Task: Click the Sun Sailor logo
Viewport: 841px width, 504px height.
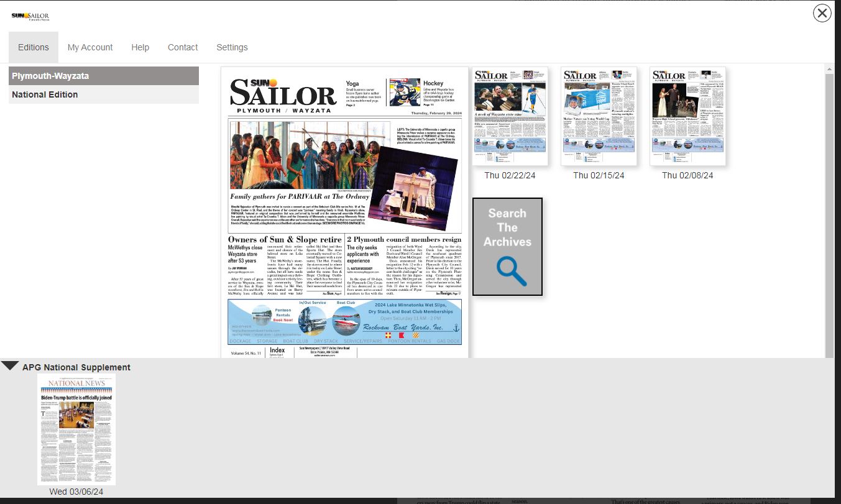Action: click(x=30, y=16)
